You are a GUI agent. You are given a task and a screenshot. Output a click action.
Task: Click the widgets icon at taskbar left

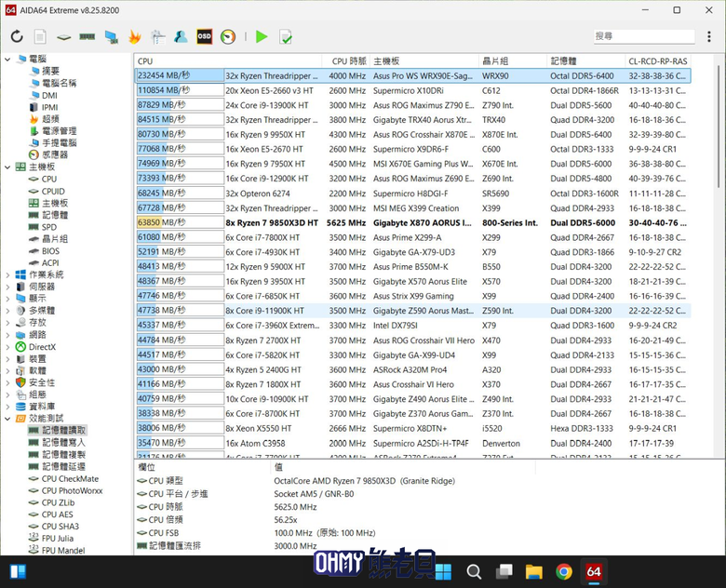pos(18,572)
